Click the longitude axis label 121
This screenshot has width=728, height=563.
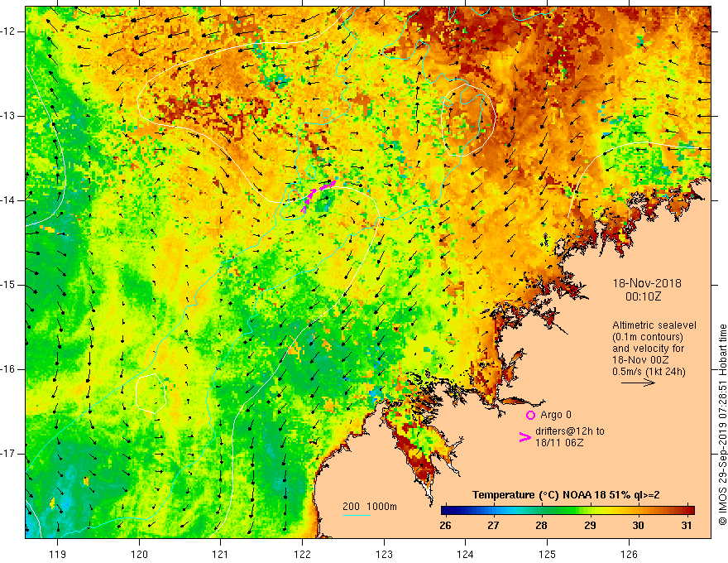(x=221, y=554)
